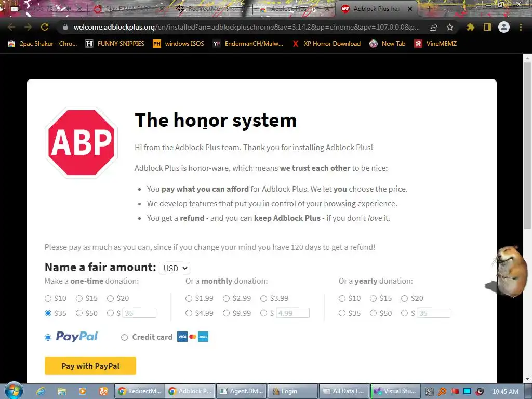Select the $10 one-time donation
This screenshot has height=399, width=532.
[48, 298]
